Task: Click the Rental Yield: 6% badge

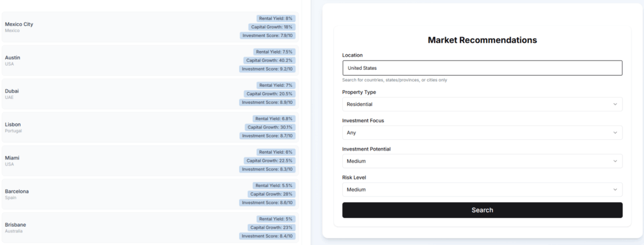Action: 276,152
